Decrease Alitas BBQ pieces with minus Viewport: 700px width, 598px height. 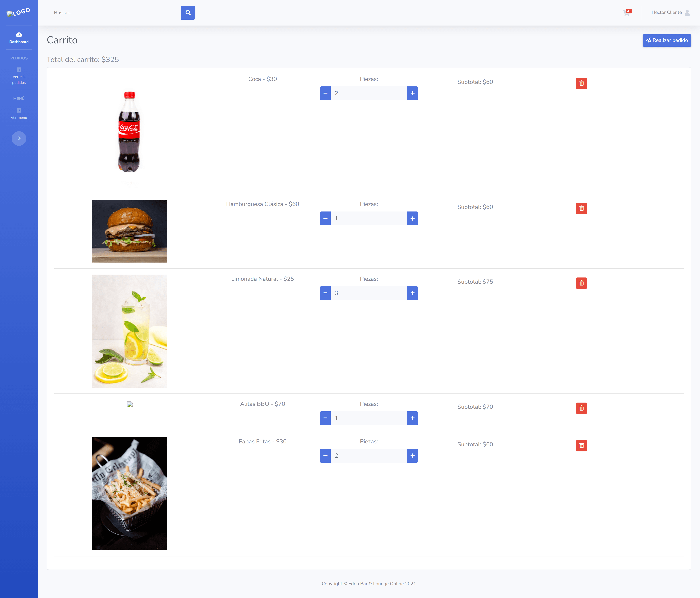click(325, 418)
